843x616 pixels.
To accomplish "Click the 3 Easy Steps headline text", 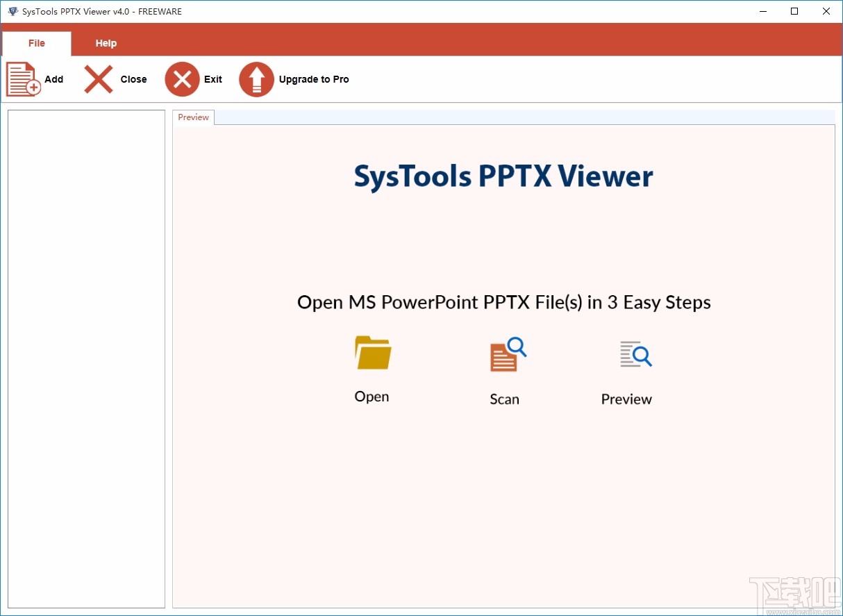I will click(503, 302).
